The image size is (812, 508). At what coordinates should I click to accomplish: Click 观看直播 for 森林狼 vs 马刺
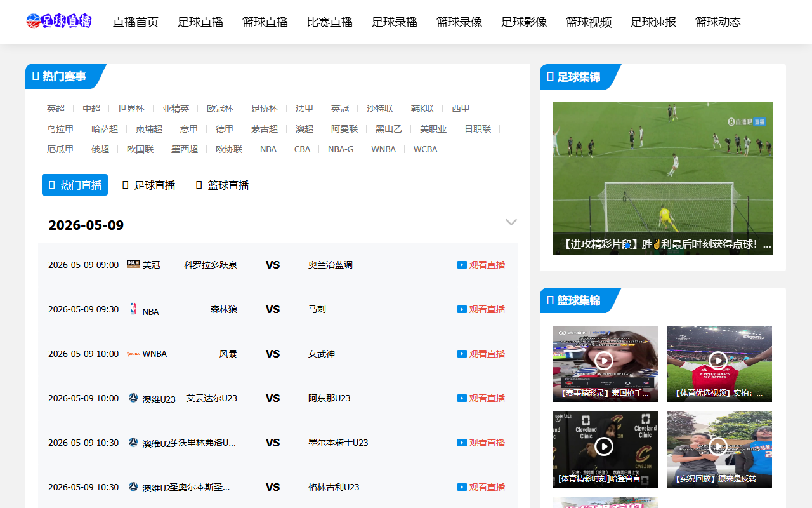point(487,309)
